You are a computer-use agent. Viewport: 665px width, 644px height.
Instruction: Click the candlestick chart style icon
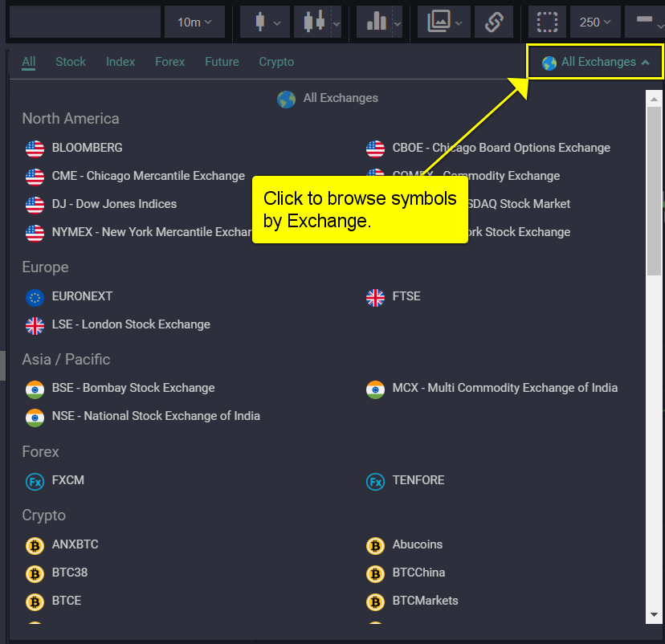pos(260,22)
